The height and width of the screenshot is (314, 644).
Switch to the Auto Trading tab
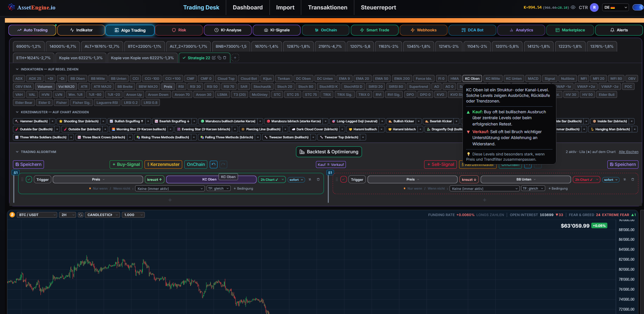coord(32,30)
